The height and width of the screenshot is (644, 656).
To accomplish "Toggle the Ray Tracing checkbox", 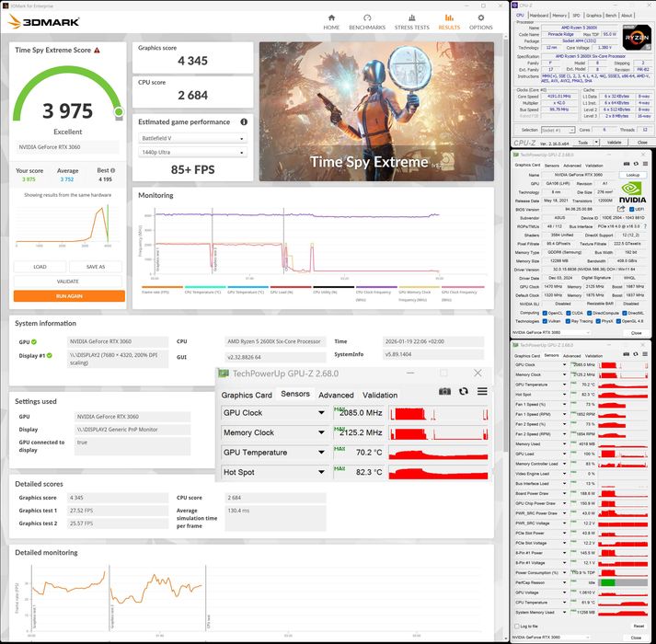I will click(x=569, y=321).
